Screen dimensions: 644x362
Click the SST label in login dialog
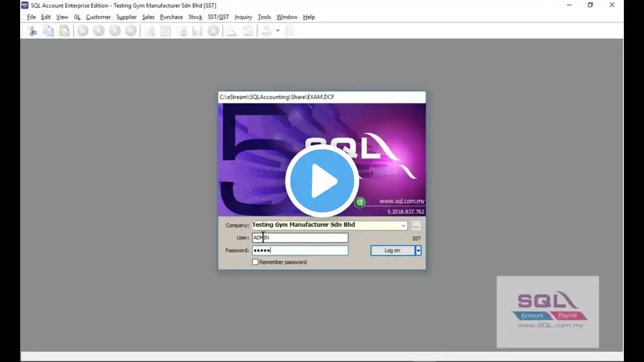(416, 239)
